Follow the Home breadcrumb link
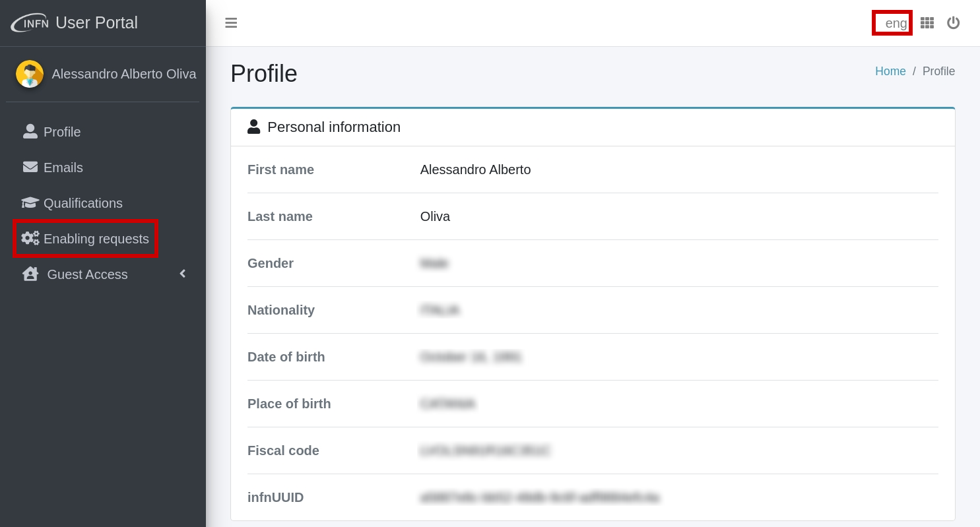980x527 pixels. point(890,71)
